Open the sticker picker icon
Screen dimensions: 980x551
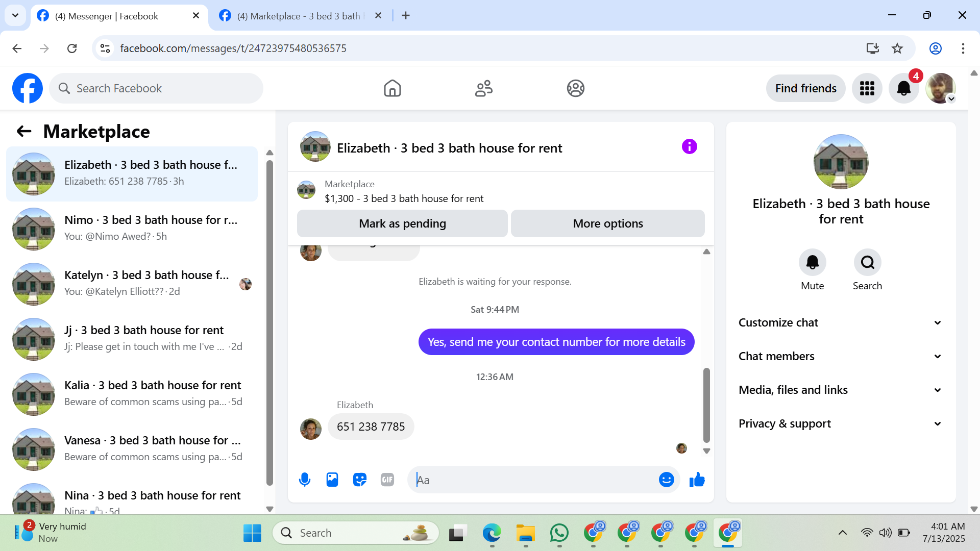tap(360, 480)
